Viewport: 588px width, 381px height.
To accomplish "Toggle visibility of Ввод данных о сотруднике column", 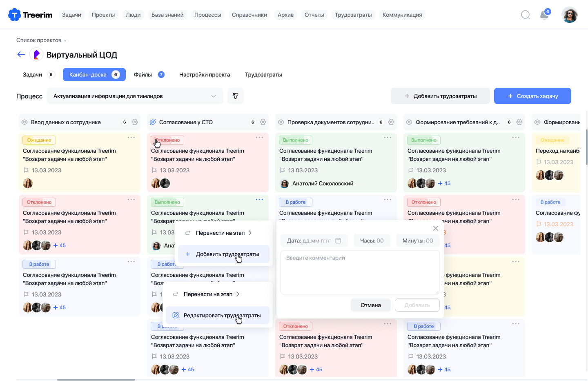I will click(x=24, y=122).
